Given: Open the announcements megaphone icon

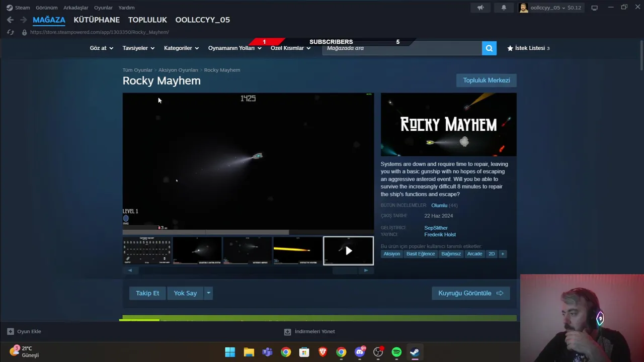Looking at the screenshot, I should (x=480, y=8).
